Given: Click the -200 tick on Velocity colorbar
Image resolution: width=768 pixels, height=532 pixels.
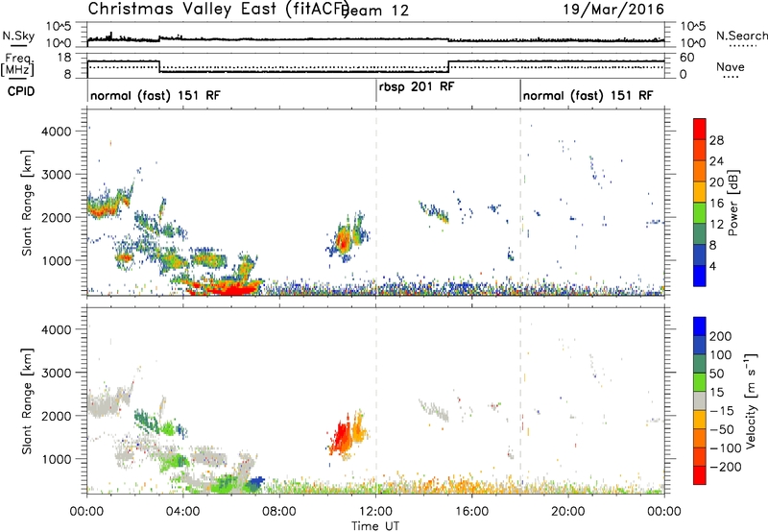Looking at the screenshot, I should point(725,467).
